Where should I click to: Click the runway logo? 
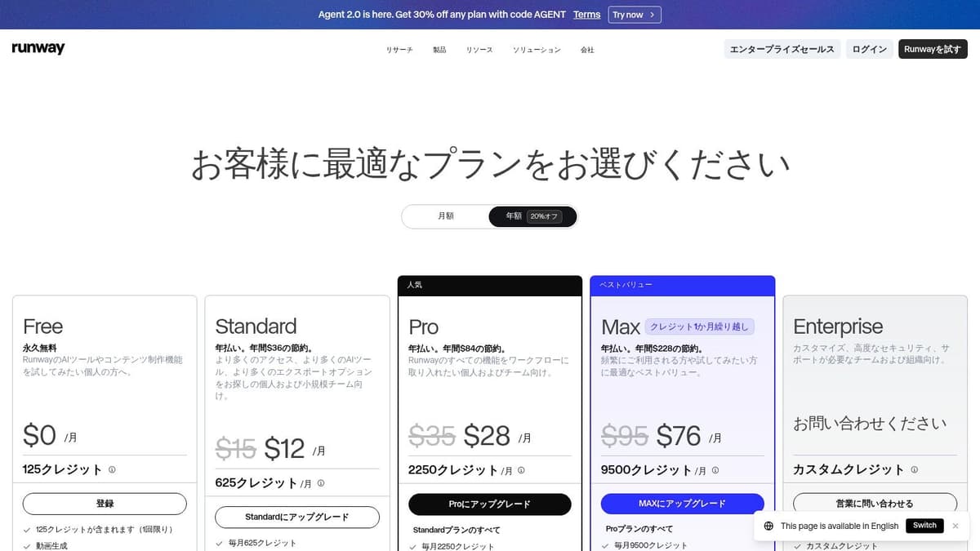tap(38, 49)
